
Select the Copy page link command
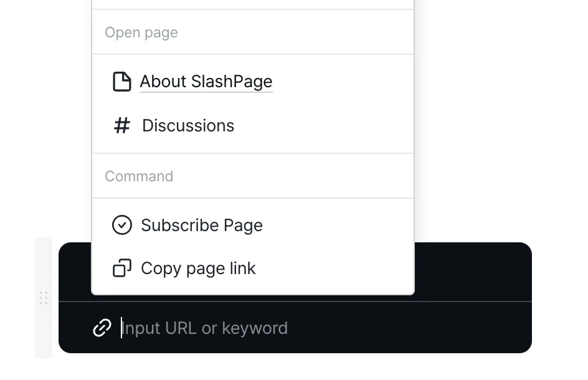tap(198, 268)
